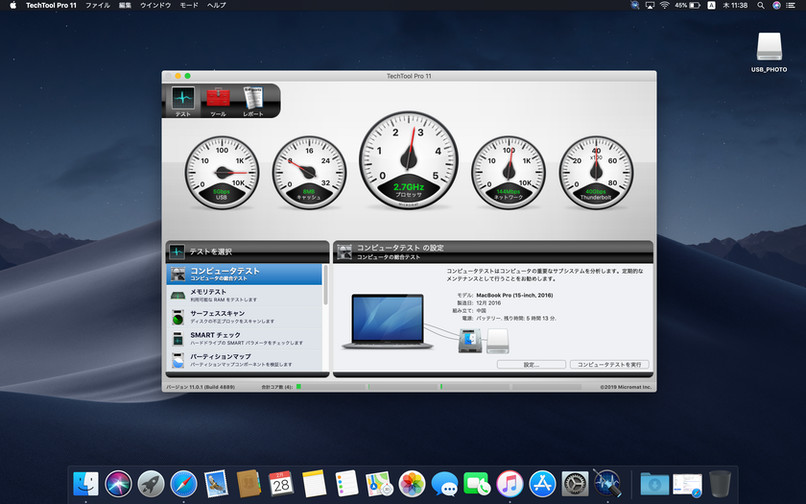The image size is (806, 504).
Task: Click the 合計コア数 (4) label
Action: (x=277, y=387)
